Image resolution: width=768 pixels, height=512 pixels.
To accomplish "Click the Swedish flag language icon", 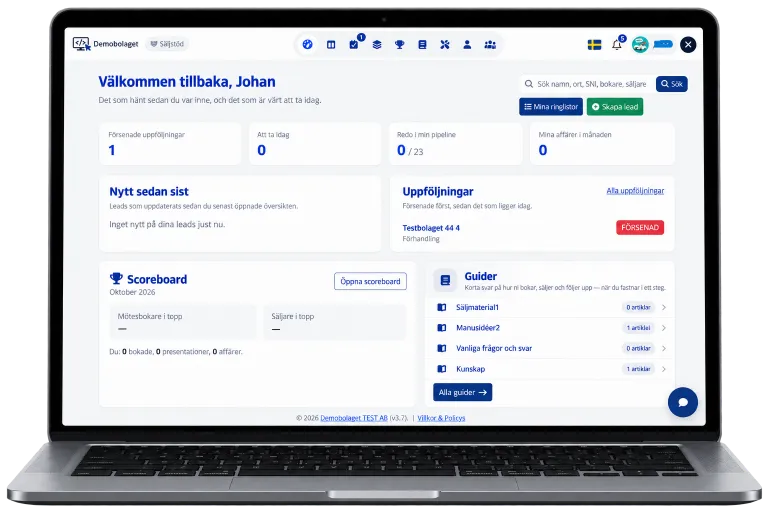I will [x=595, y=45].
